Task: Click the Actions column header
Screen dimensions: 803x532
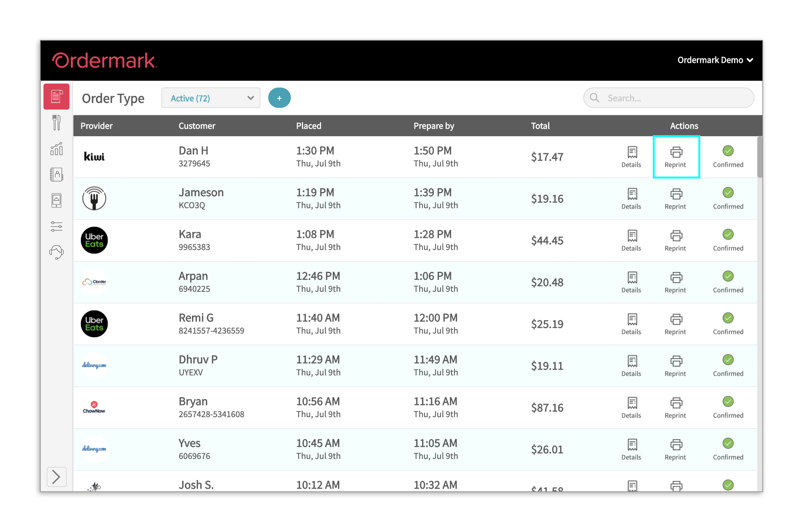Action: coord(684,126)
